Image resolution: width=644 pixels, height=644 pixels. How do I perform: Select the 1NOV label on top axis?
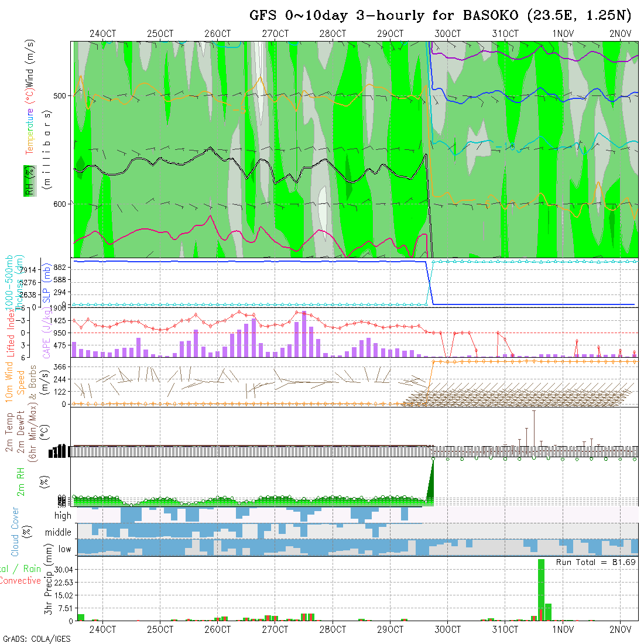point(563,33)
